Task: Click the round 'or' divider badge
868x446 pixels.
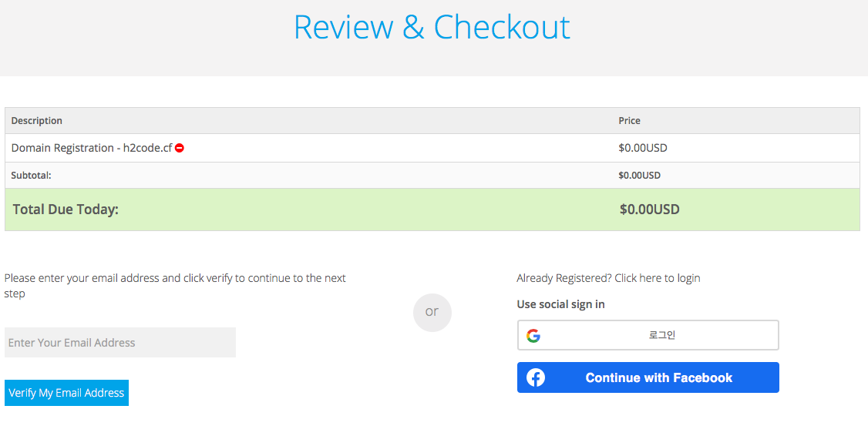Action: pos(432,312)
